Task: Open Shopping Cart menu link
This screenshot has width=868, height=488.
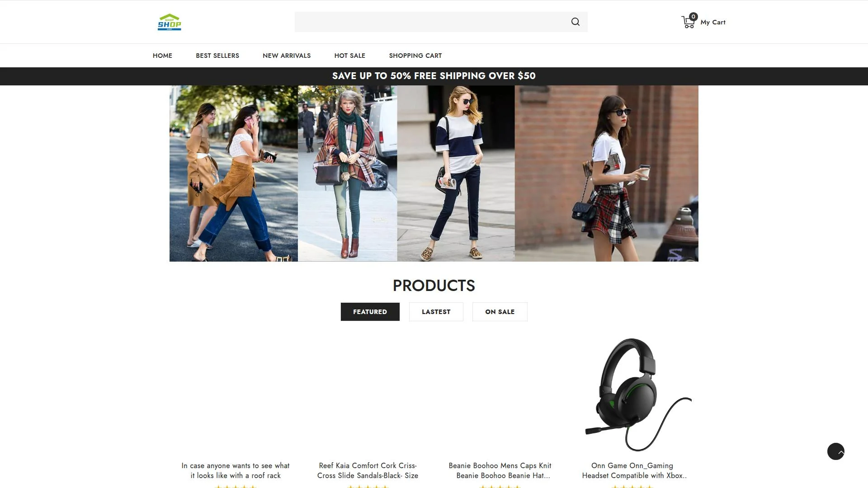Action: pyautogui.click(x=415, y=56)
